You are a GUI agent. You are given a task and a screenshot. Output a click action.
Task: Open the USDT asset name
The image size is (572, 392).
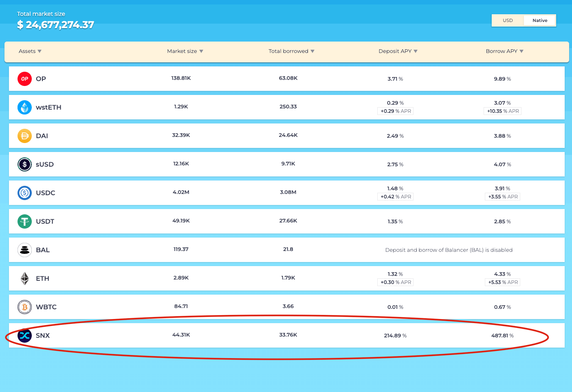(45, 221)
